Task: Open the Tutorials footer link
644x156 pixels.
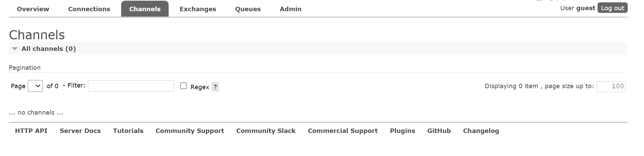Action: point(128,131)
